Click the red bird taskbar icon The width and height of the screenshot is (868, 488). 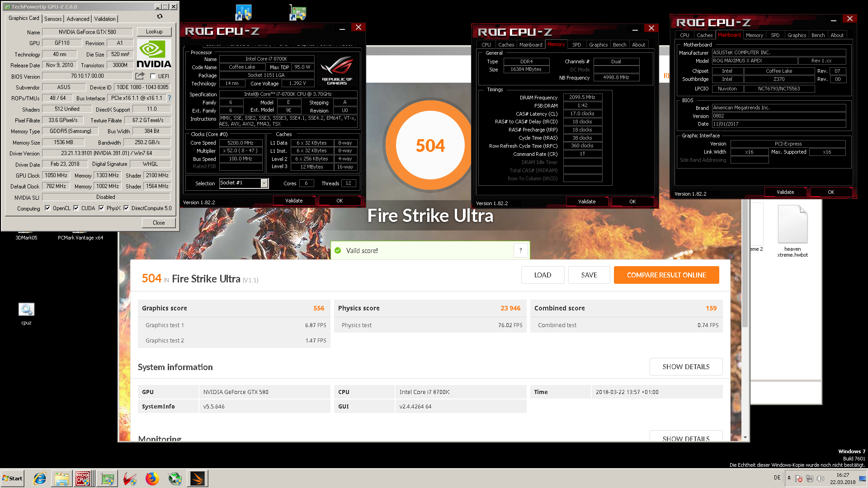coord(130,479)
